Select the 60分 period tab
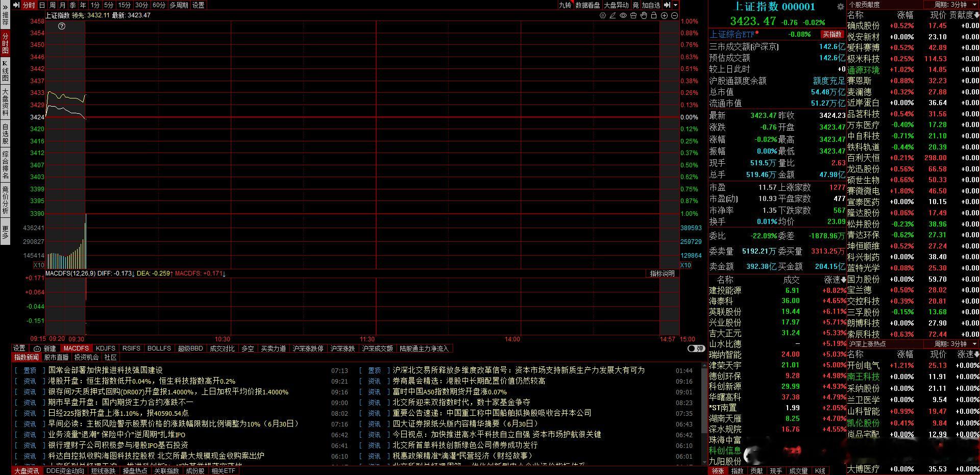 159,5
